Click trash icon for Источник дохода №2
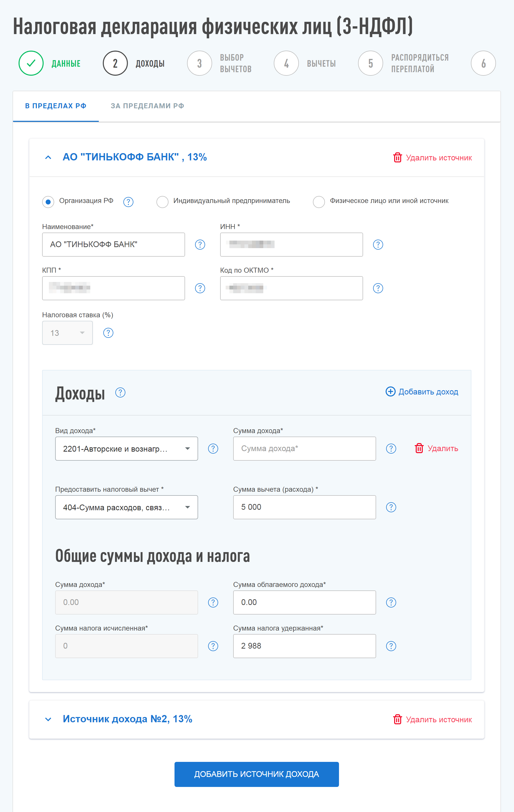 pos(398,719)
